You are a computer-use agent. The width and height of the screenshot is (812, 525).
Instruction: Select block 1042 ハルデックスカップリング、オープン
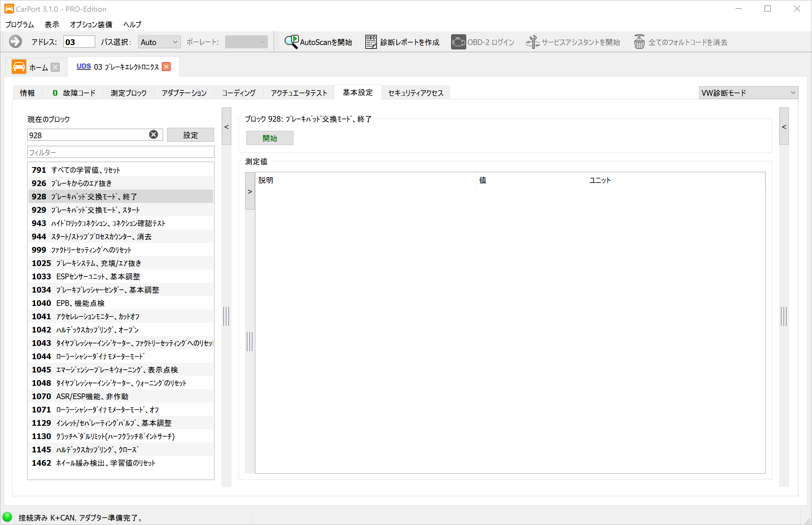[x=121, y=329]
